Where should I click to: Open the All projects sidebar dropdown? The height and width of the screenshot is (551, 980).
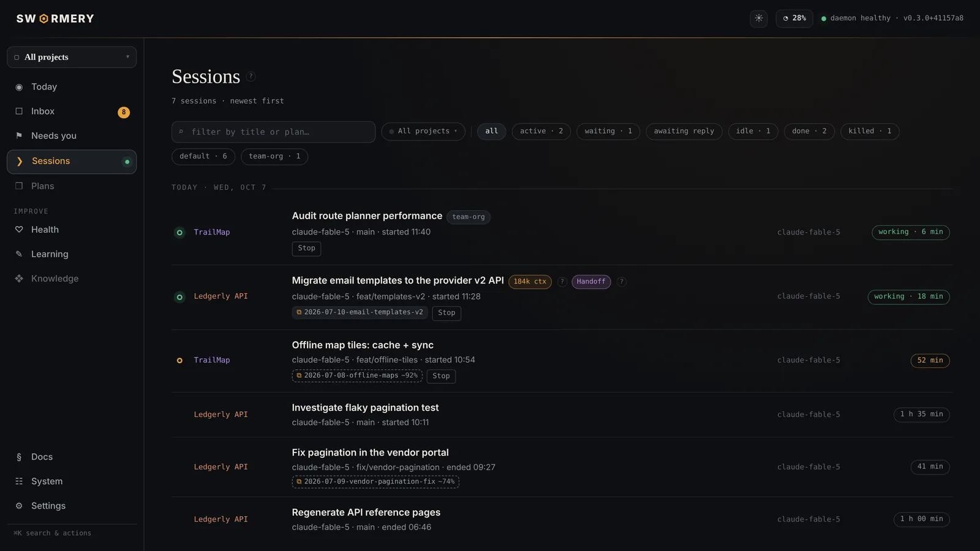point(72,57)
